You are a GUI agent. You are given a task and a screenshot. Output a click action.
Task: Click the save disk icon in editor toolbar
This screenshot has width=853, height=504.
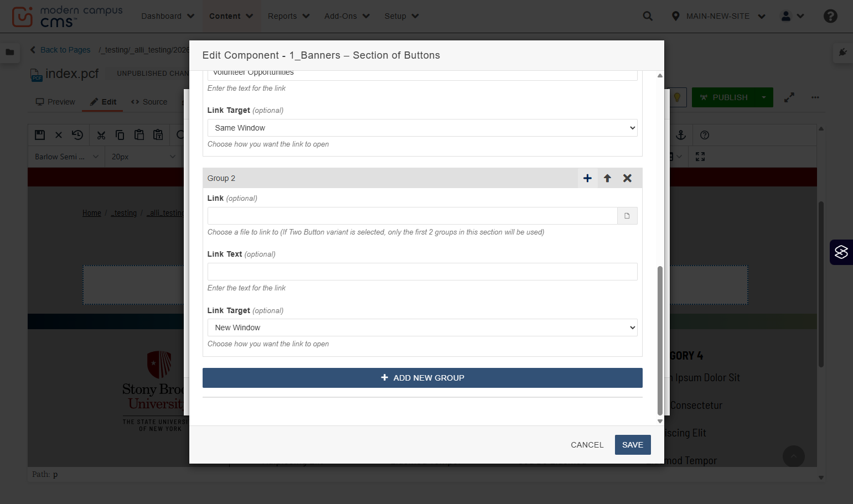[40, 135]
